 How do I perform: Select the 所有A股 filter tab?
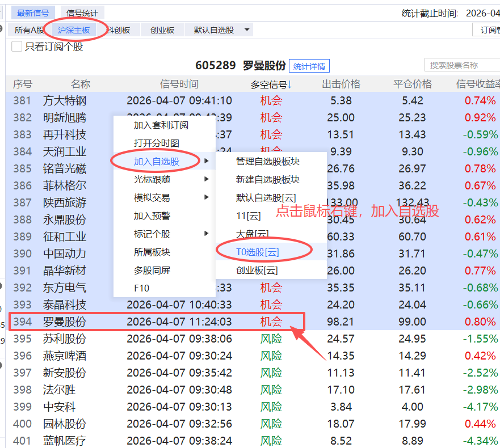pyautogui.click(x=29, y=30)
